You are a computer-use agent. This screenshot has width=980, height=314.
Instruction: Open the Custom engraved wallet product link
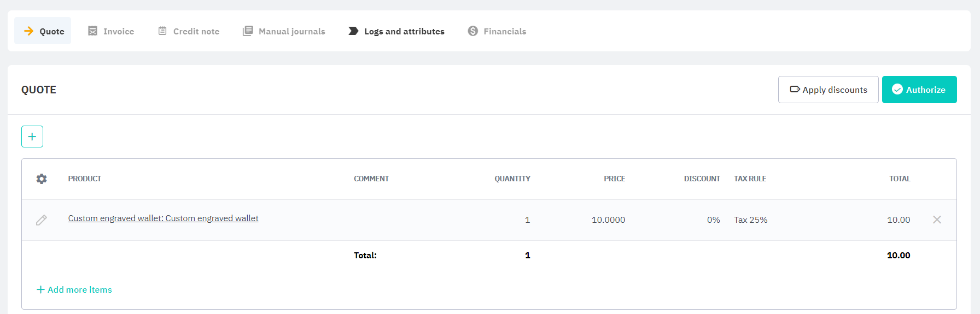(x=163, y=218)
